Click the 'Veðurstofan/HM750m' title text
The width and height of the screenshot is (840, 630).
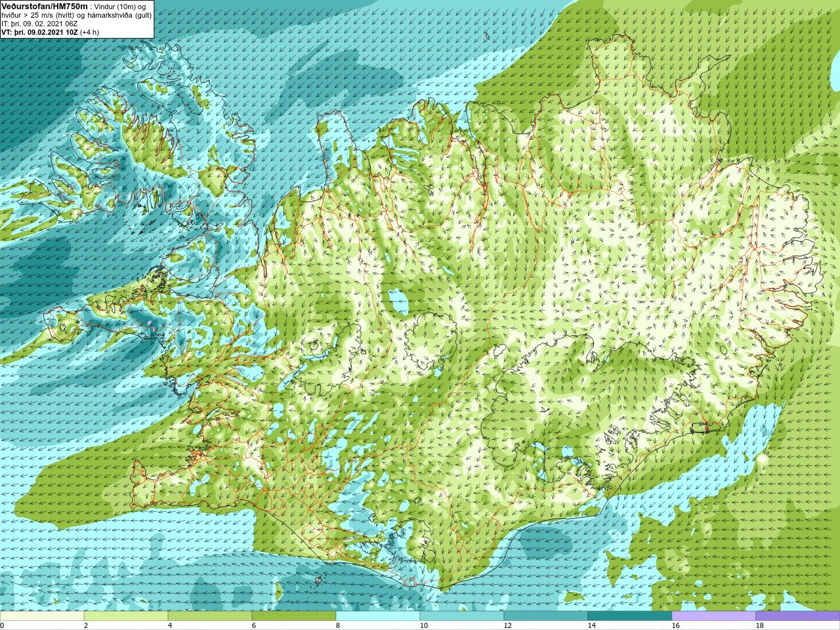coord(45,6)
